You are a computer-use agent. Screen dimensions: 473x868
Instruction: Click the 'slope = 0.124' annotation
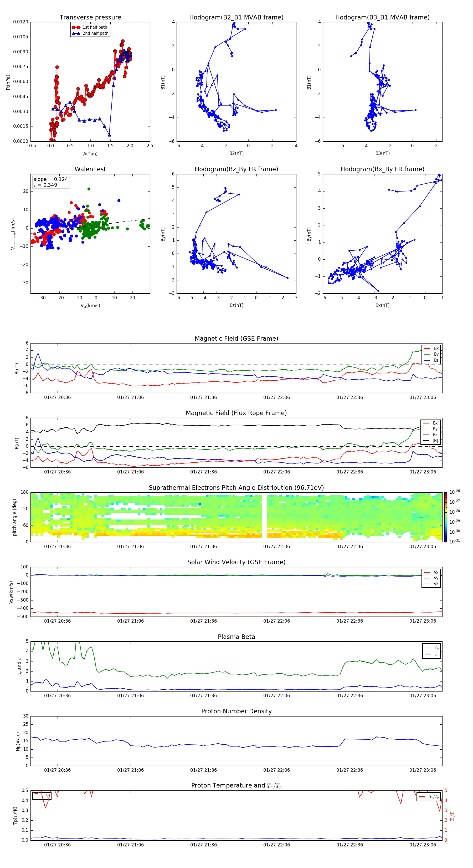[x=51, y=179]
